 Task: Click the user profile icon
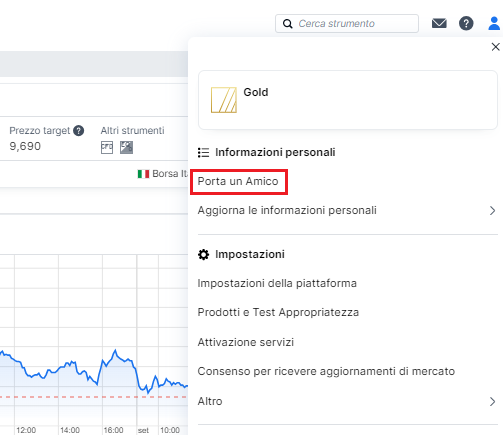click(x=494, y=23)
